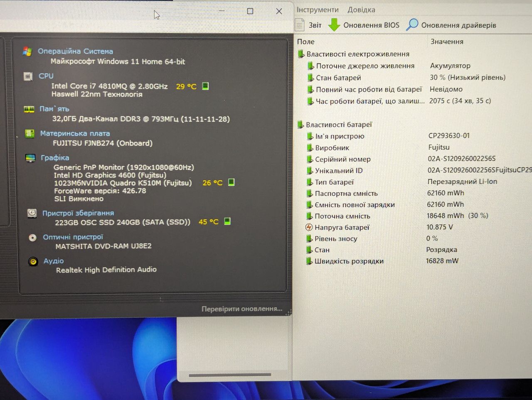Image resolution: width=532 pixels, height=400 pixels.
Task: Open the Звіт report button
Action: coord(308,25)
